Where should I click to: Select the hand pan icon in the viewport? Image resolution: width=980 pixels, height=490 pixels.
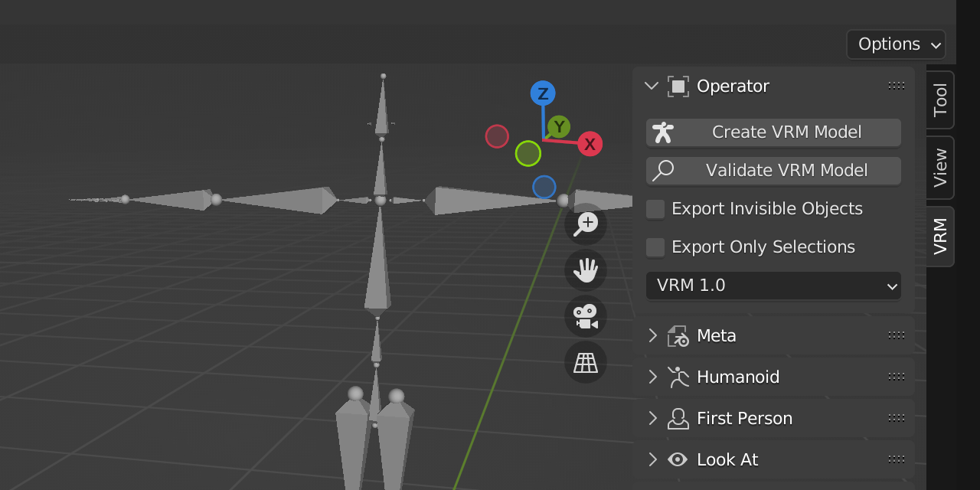(585, 269)
